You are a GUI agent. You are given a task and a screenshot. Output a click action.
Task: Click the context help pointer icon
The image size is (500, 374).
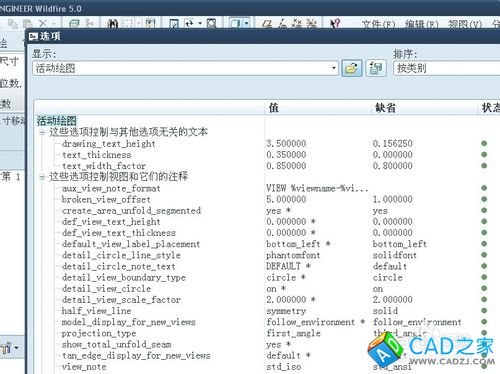click(x=335, y=23)
